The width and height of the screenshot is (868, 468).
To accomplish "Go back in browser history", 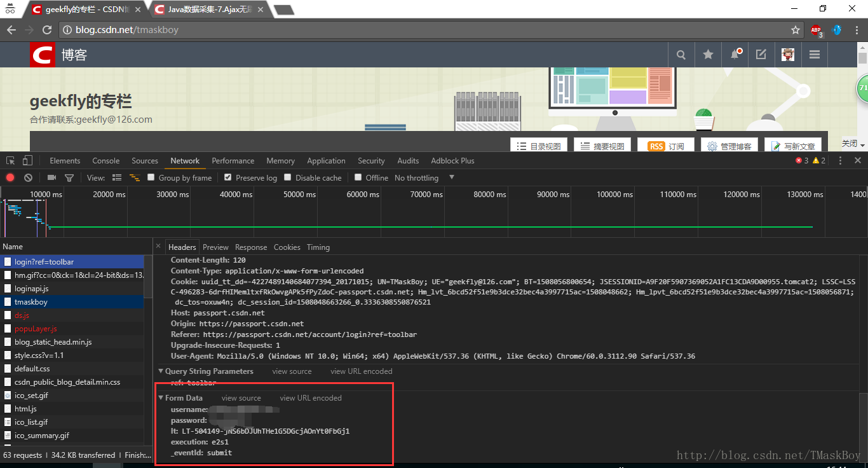I will (11, 30).
